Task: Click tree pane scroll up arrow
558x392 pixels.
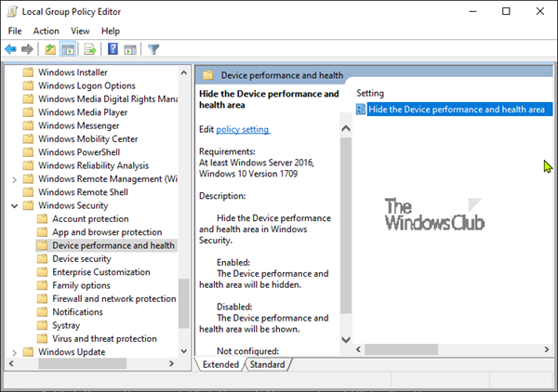Action: point(184,72)
